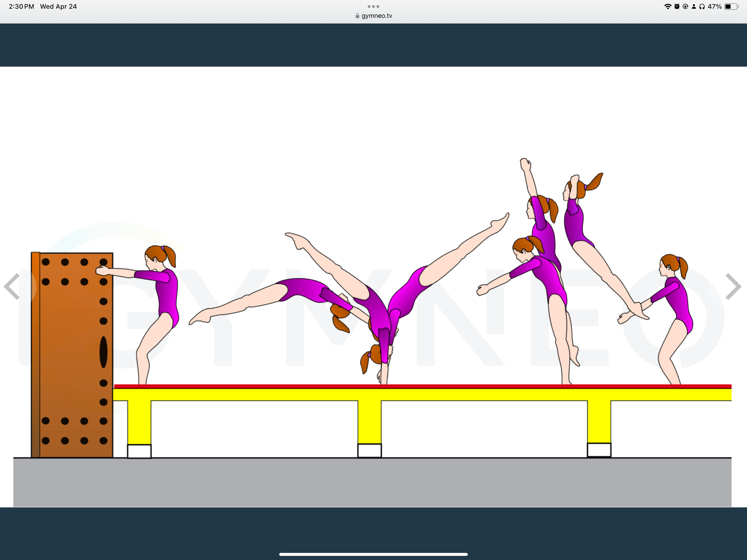Tap the 2:30 PM clock

[x=21, y=6]
